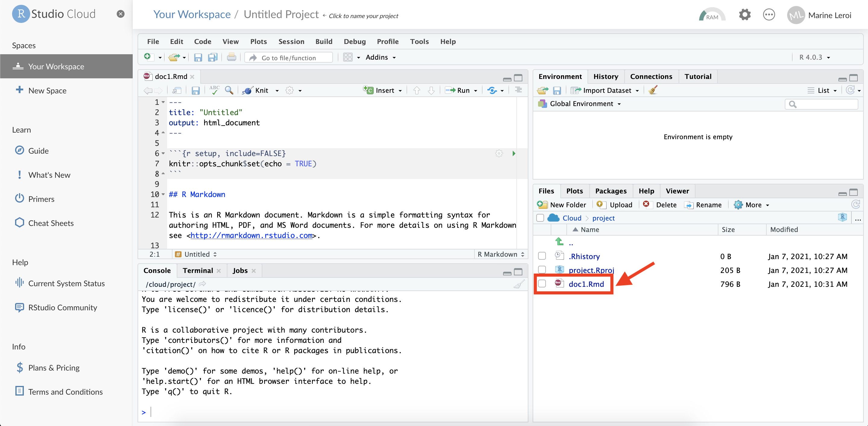Image resolution: width=868 pixels, height=426 pixels.
Task: Collapse YAML header fold arrow line 1
Action: tap(163, 102)
